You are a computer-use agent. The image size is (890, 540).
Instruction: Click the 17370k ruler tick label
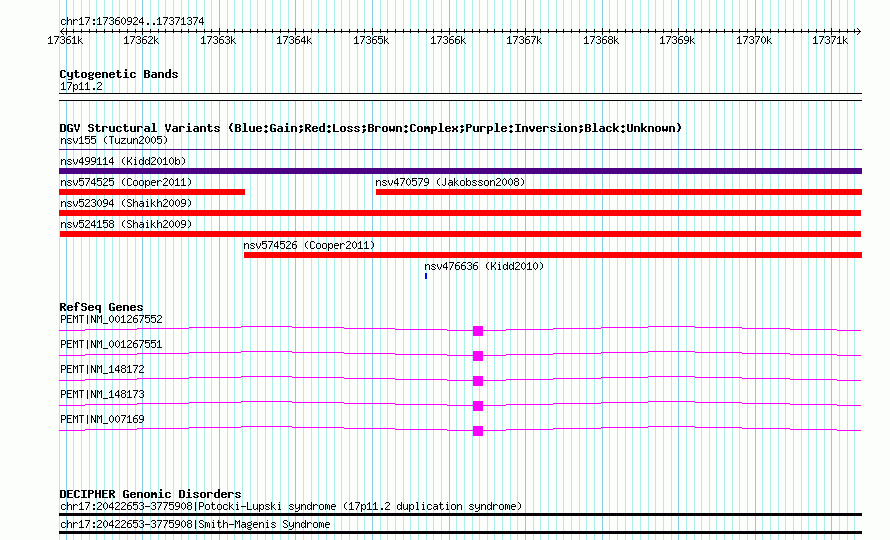754,40
